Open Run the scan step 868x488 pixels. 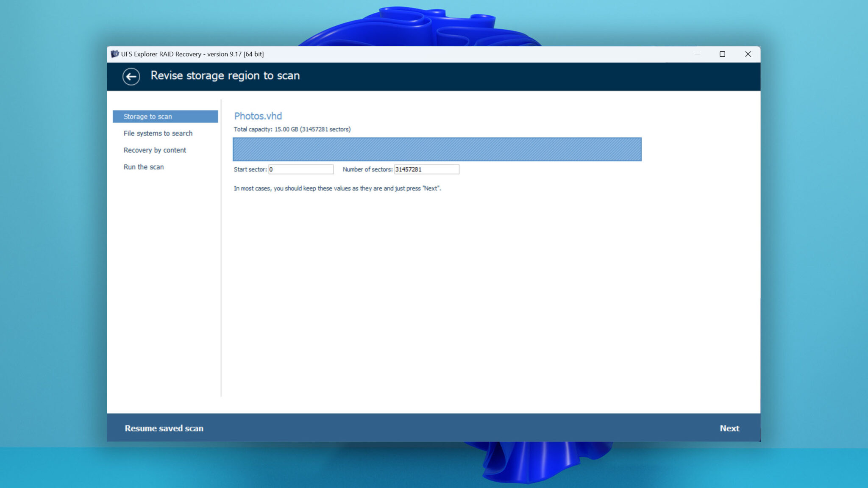[143, 166]
